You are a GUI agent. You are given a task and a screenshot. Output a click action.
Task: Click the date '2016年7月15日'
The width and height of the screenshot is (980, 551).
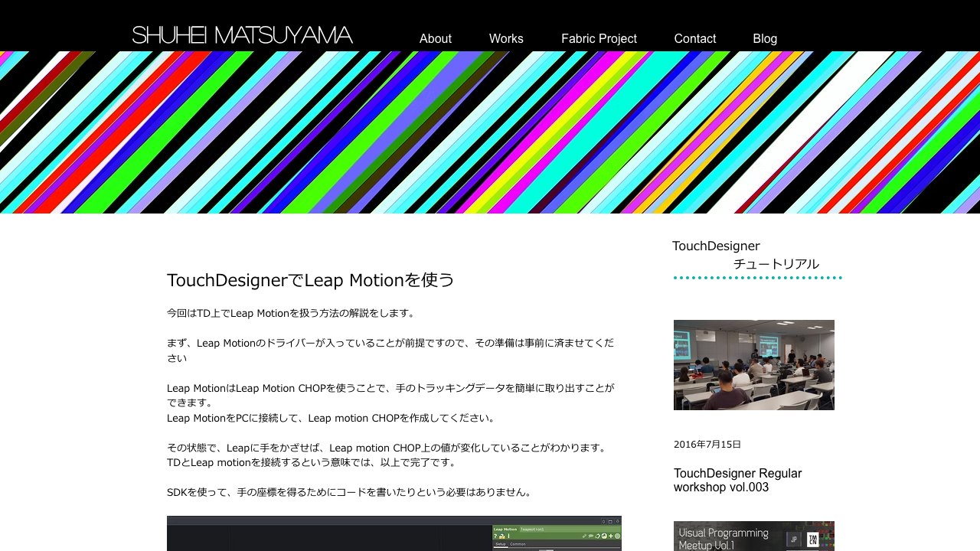click(707, 445)
